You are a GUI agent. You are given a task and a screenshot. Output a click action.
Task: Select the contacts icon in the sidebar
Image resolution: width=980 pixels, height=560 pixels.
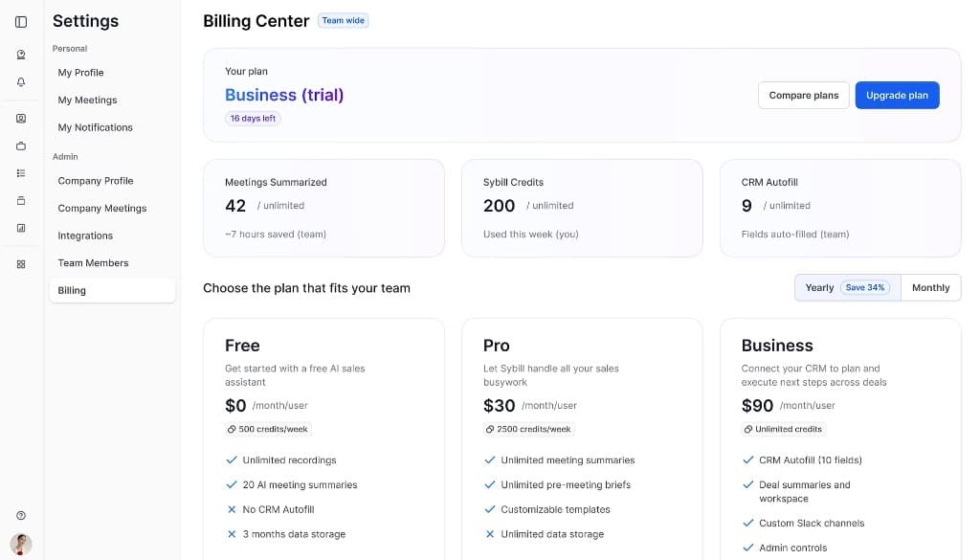21,118
